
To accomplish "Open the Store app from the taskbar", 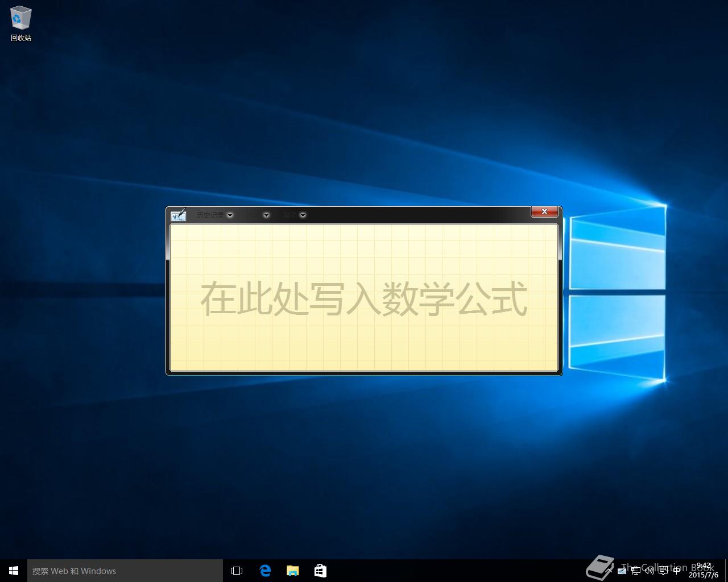I will [x=320, y=571].
